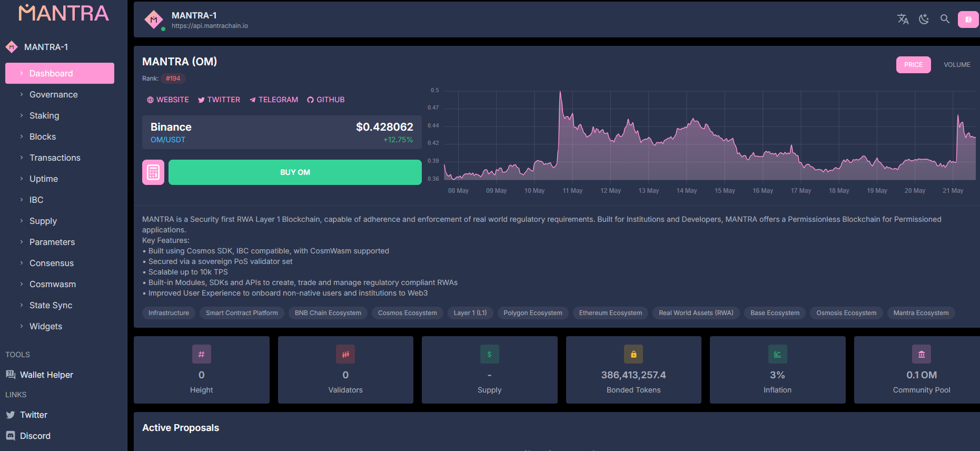Expand the Blocks chevron
The image size is (980, 451).
tap(22, 136)
